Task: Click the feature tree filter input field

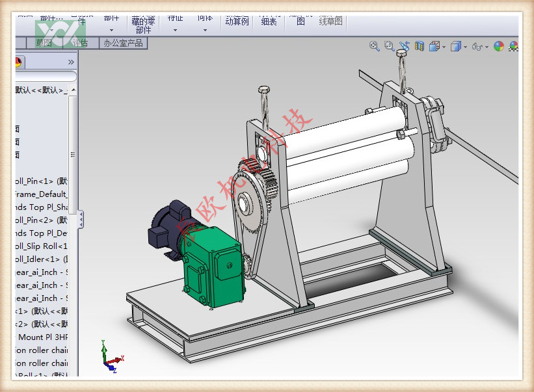Action: pos(46,76)
